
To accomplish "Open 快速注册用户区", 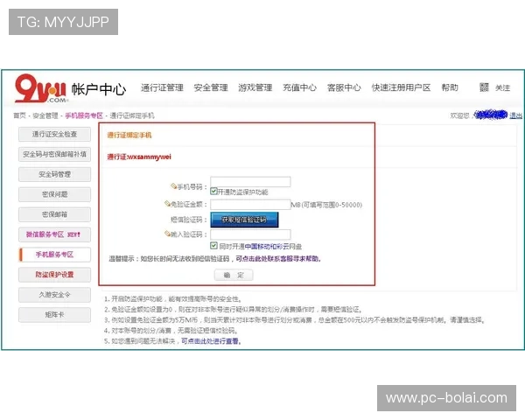I will click(401, 87).
